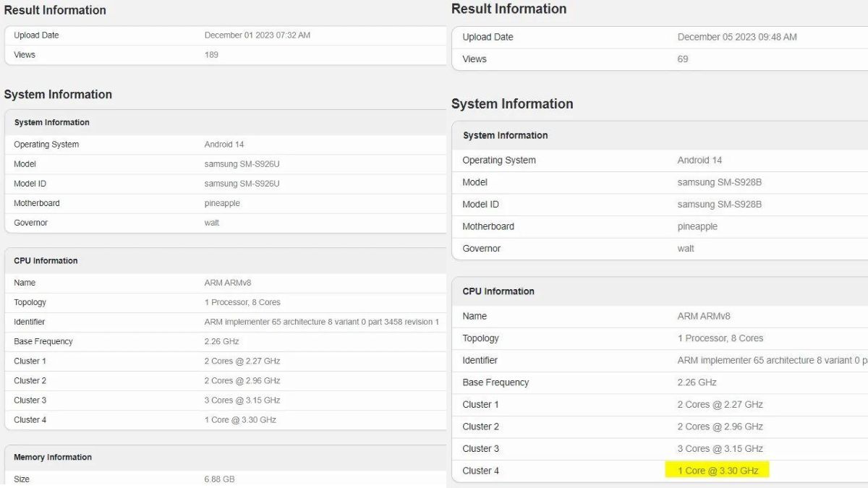
Task: Select the highlighted 1 Core @ 3.30 GHz value
Action: point(718,471)
